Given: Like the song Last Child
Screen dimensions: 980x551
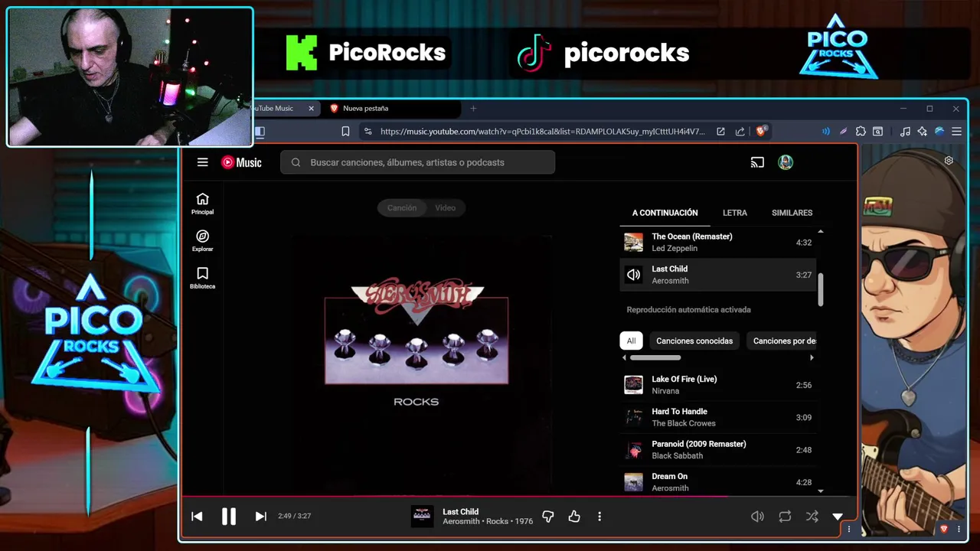Looking at the screenshot, I should pos(574,517).
